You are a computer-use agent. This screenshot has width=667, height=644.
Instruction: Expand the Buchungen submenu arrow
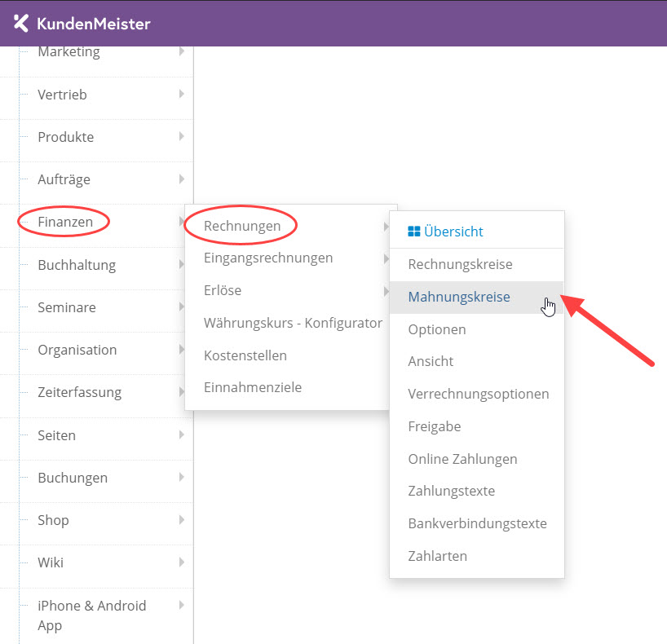182,477
